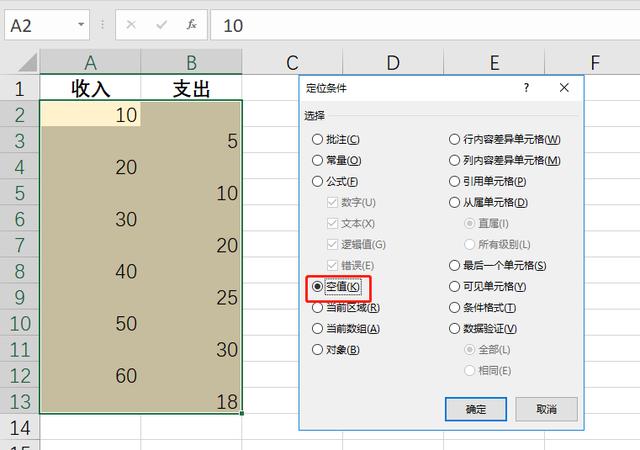Select the 批注(C) radio option
This screenshot has width=640, height=450.
[336, 139]
